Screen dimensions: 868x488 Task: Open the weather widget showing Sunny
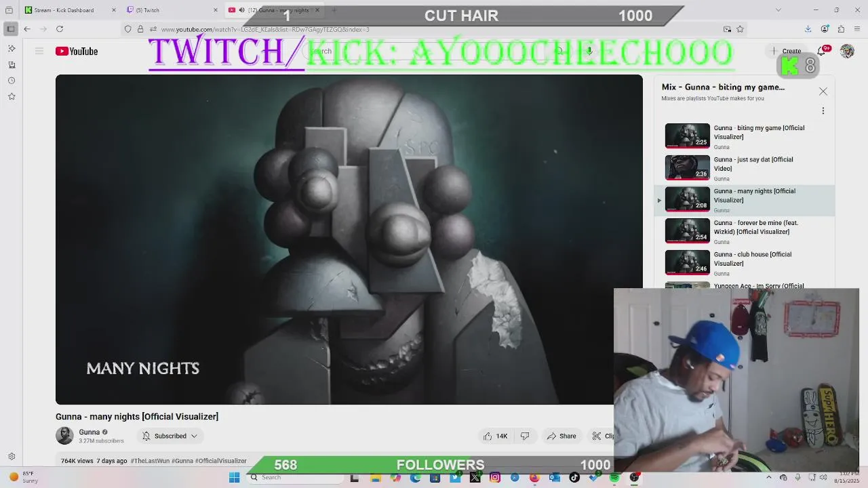click(22, 477)
